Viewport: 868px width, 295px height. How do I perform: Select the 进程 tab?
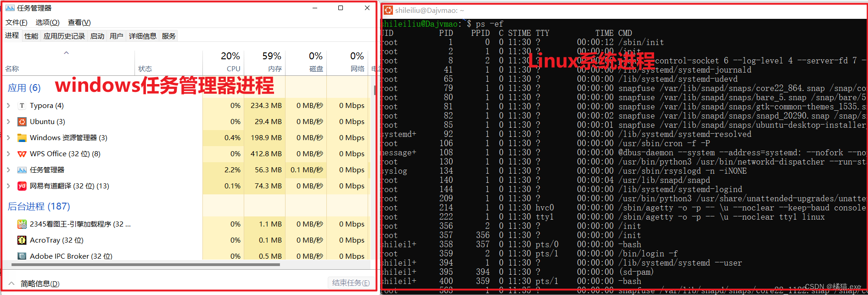[12, 35]
